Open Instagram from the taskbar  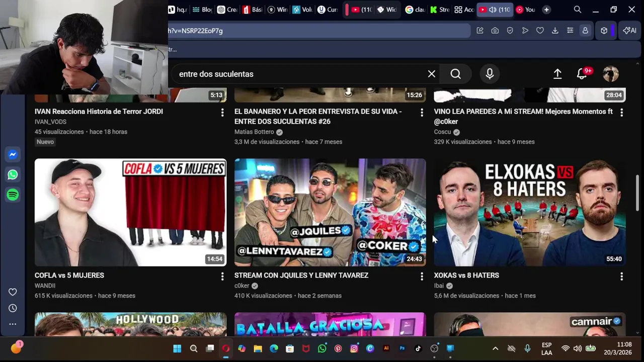point(354,348)
